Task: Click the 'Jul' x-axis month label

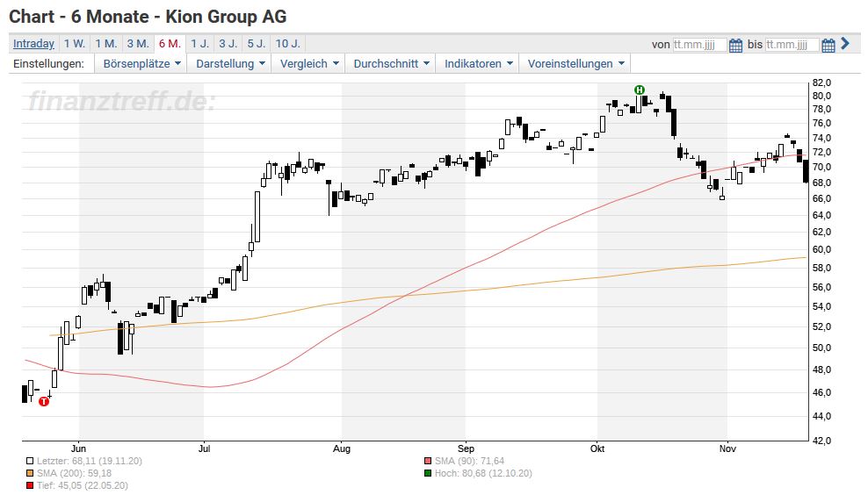Action: pyautogui.click(x=205, y=448)
